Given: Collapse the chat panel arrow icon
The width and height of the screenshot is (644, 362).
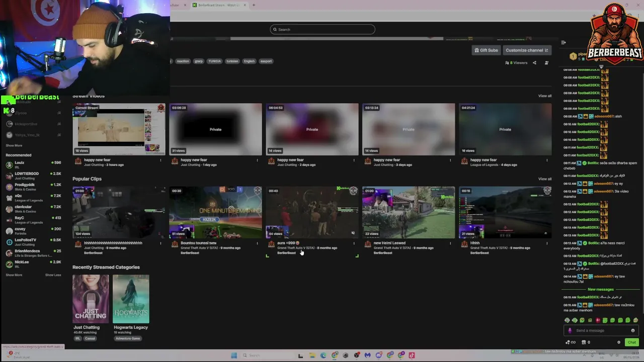Looking at the screenshot, I should [563, 43].
